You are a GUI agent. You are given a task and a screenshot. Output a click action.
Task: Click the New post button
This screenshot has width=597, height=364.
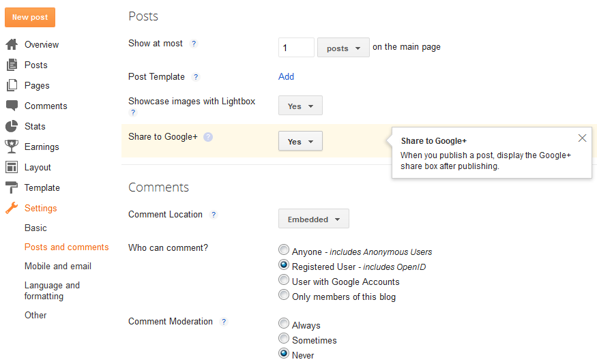point(30,18)
